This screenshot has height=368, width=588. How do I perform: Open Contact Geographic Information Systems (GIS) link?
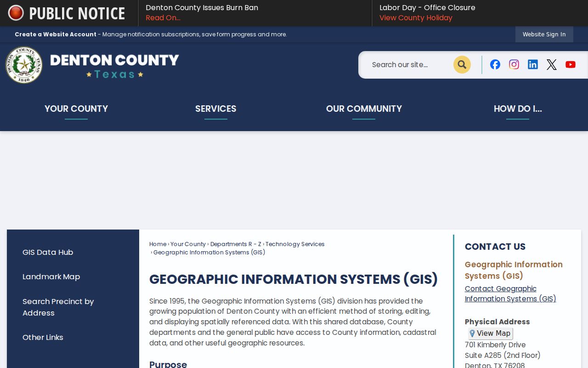pyautogui.click(x=510, y=293)
